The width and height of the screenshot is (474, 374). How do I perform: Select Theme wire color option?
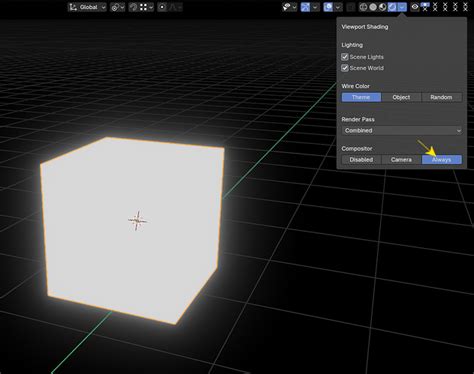361,97
